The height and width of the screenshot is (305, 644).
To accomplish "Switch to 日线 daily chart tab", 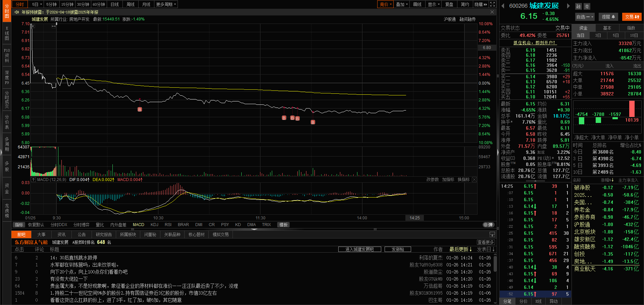I will (x=115, y=4).
